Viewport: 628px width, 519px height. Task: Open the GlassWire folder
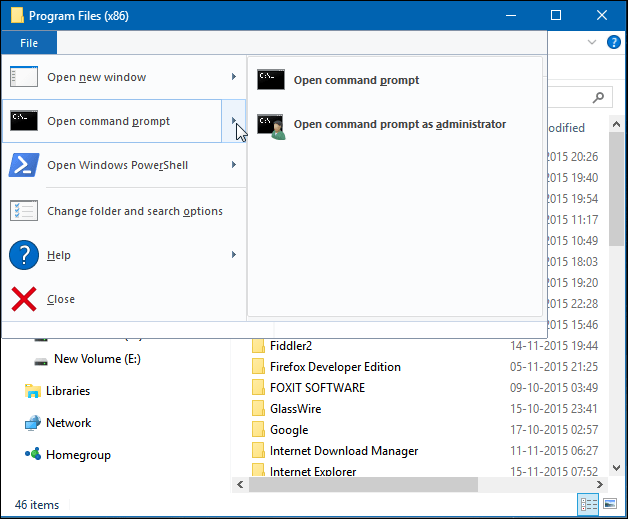295,409
